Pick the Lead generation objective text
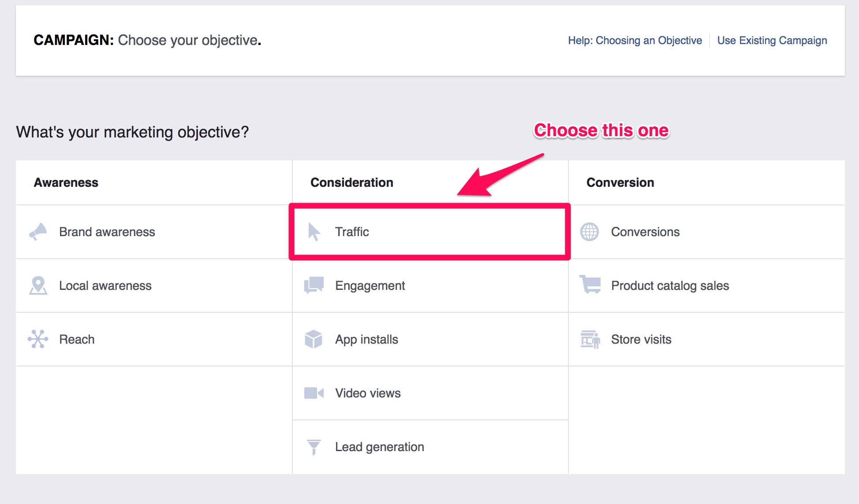The height and width of the screenshot is (504, 859). [379, 447]
